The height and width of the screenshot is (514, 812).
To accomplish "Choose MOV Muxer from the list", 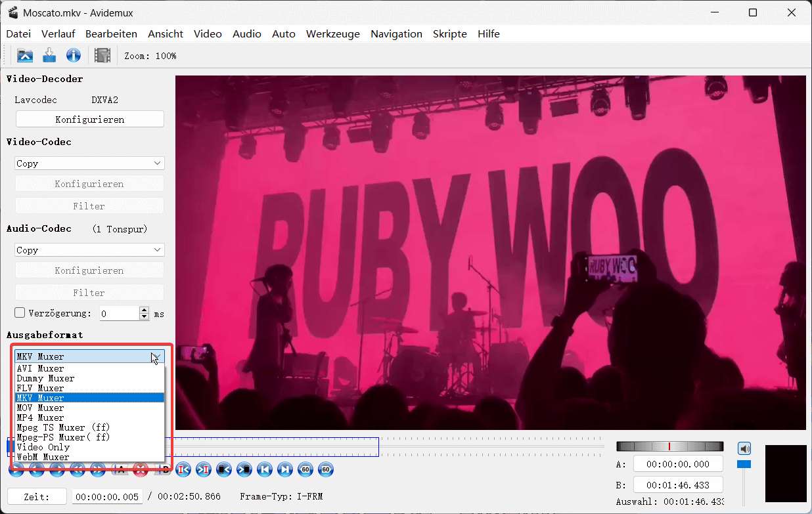I will tap(89, 408).
